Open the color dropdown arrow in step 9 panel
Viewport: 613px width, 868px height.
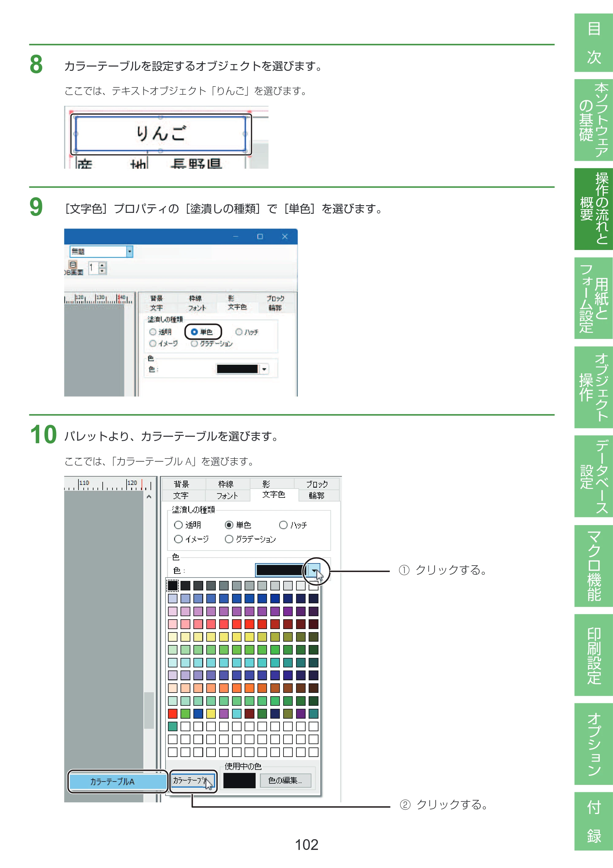(264, 369)
